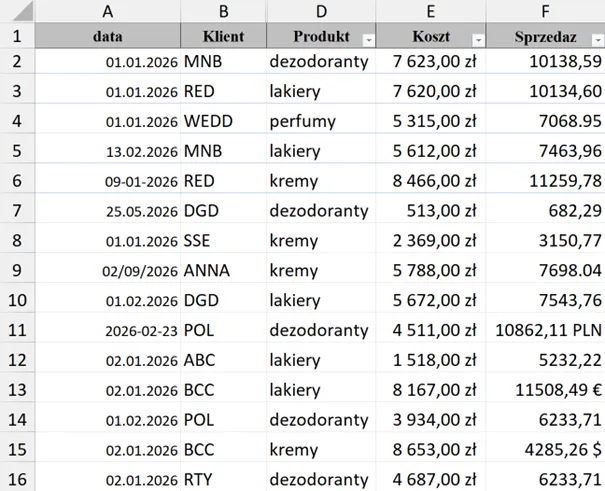Open the Sprzedaz column filter dropdown

(598, 38)
